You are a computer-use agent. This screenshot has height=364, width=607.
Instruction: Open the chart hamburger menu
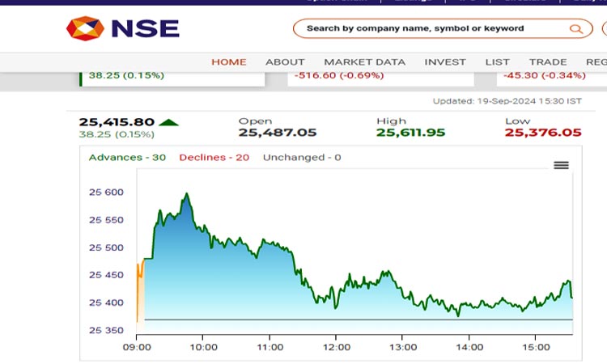click(561, 165)
